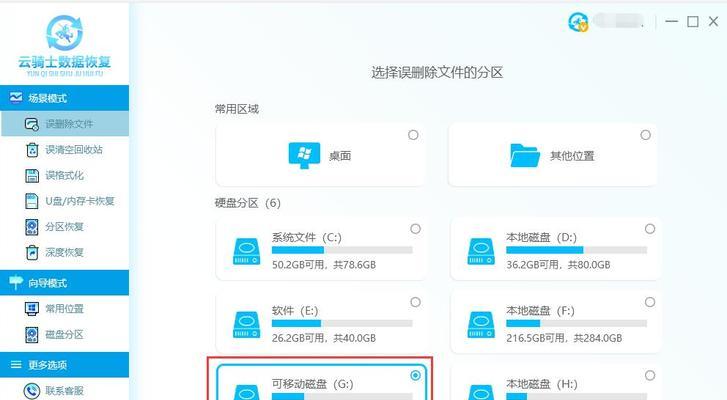Click the hamburger icon in 更多选项
This screenshot has width=727, height=400.
tap(16, 365)
